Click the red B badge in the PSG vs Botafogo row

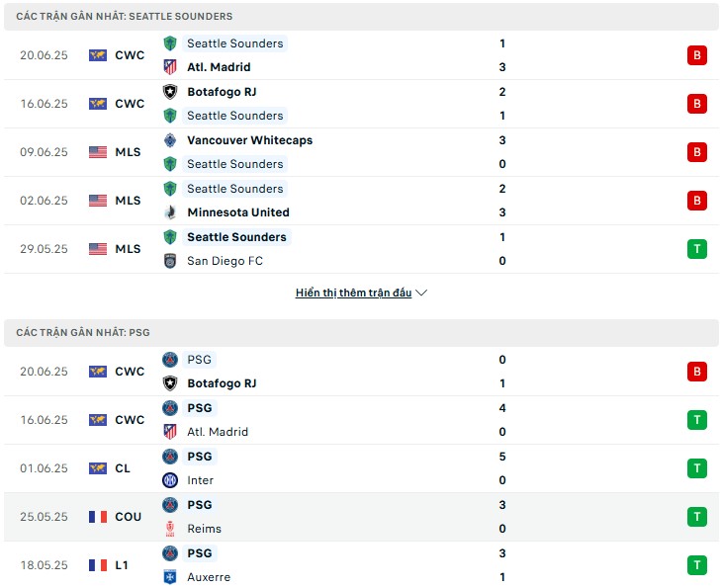696,372
